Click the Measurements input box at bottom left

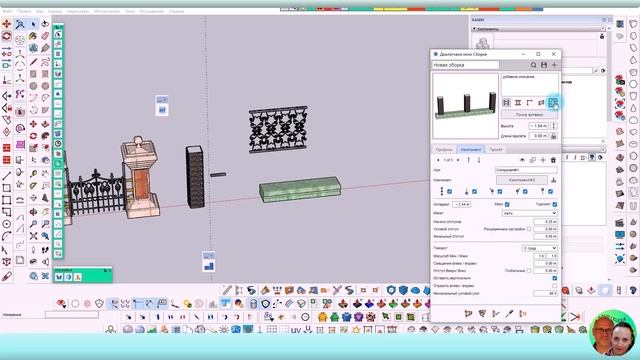click(x=72, y=315)
